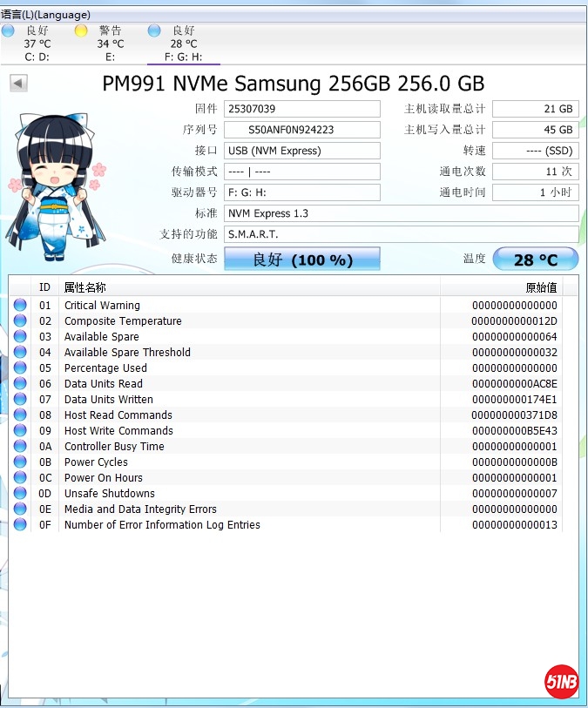Click the 28 °C temperature button
The height and width of the screenshot is (708, 588).
[x=535, y=260]
